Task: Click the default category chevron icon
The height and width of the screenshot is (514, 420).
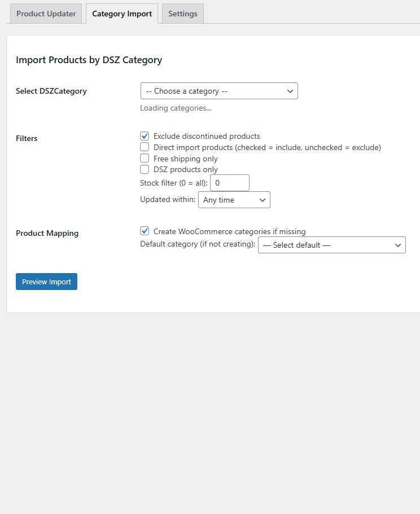Action: tap(398, 245)
